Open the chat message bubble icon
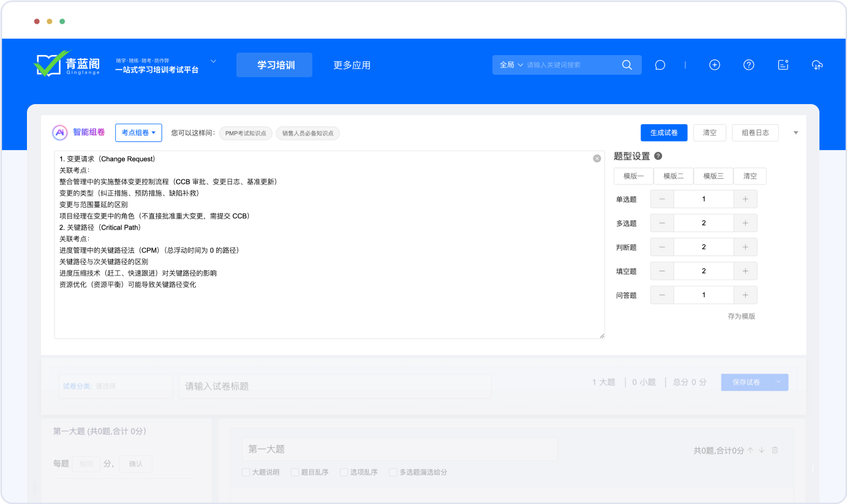The image size is (847, 504). click(x=660, y=65)
